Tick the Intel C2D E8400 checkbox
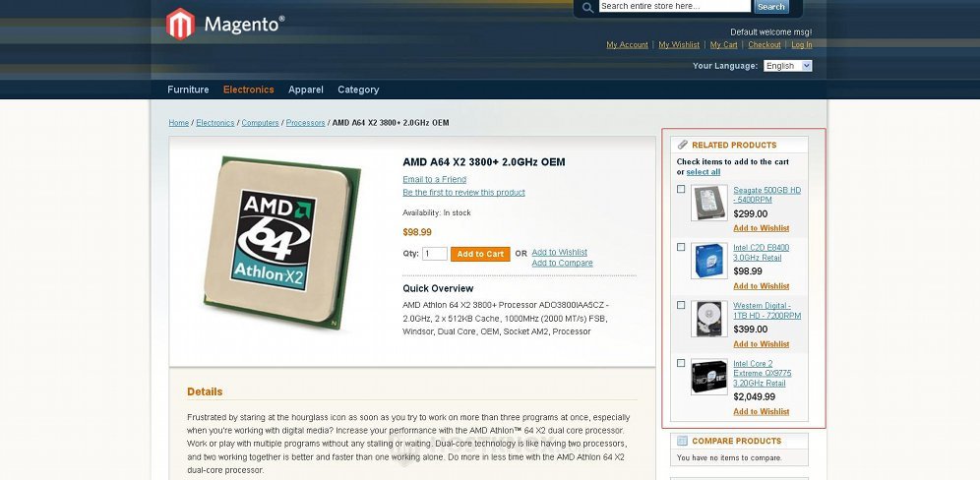The image size is (980, 480). [681, 247]
